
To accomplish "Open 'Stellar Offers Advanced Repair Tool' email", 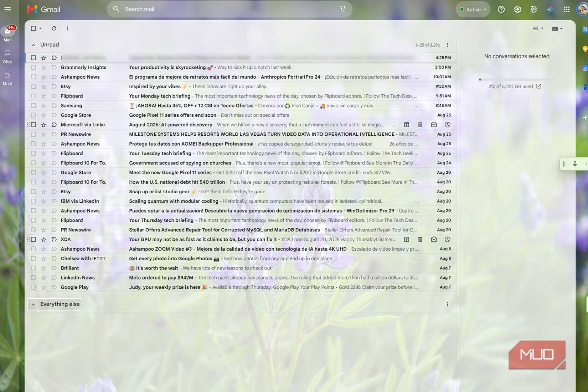I will tap(241, 230).
